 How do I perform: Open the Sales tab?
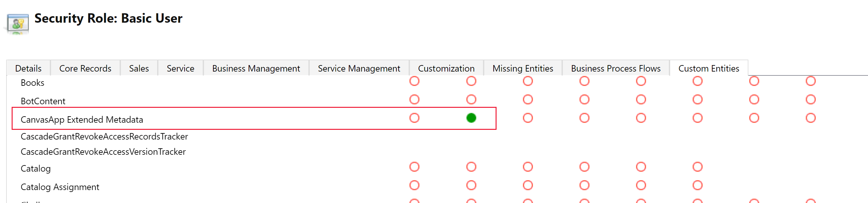coord(139,68)
